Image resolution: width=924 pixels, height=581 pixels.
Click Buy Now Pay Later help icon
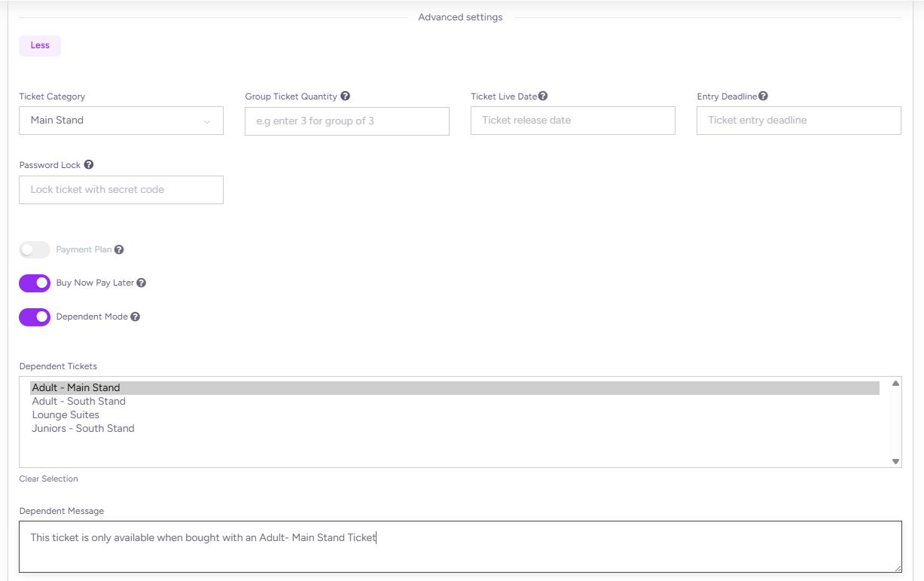click(x=141, y=283)
